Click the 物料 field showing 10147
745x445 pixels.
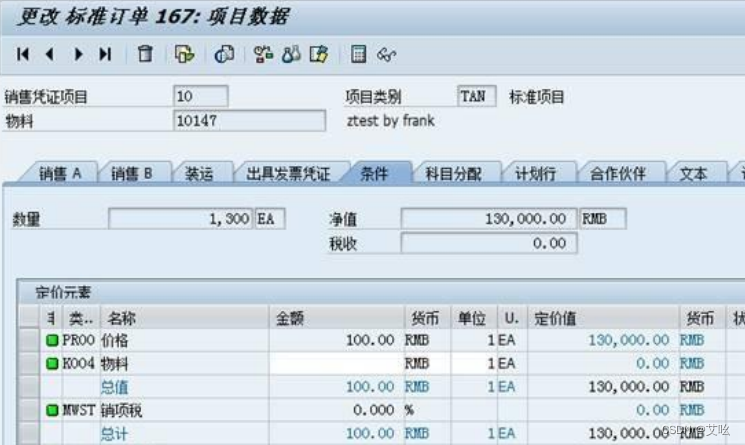pyautogui.click(x=249, y=121)
